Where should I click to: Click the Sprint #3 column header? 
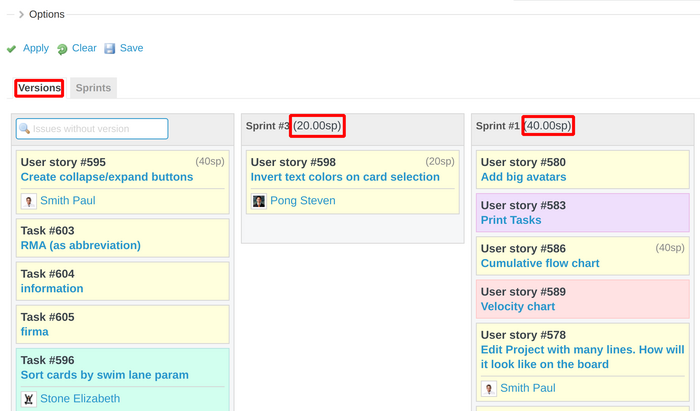268,126
